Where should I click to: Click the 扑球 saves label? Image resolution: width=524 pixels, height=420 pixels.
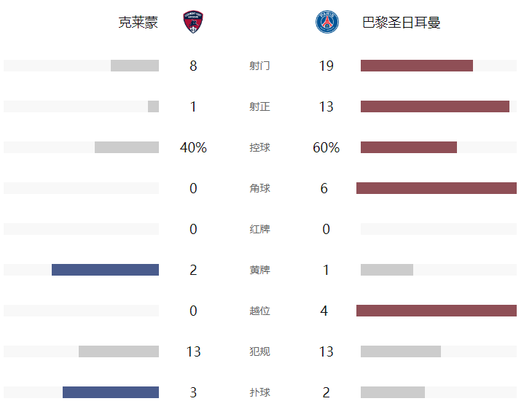point(259,392)
